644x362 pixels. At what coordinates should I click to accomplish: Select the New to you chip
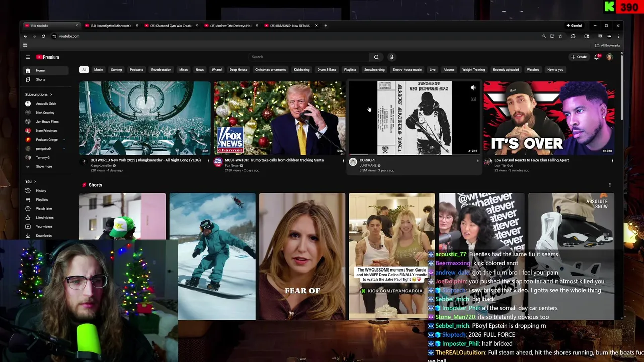[555, 70]
